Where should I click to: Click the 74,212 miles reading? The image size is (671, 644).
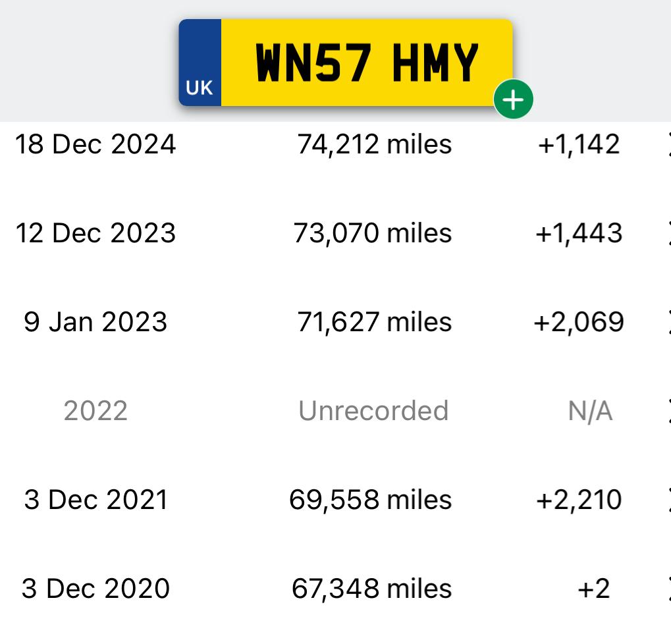coord(375,144)
